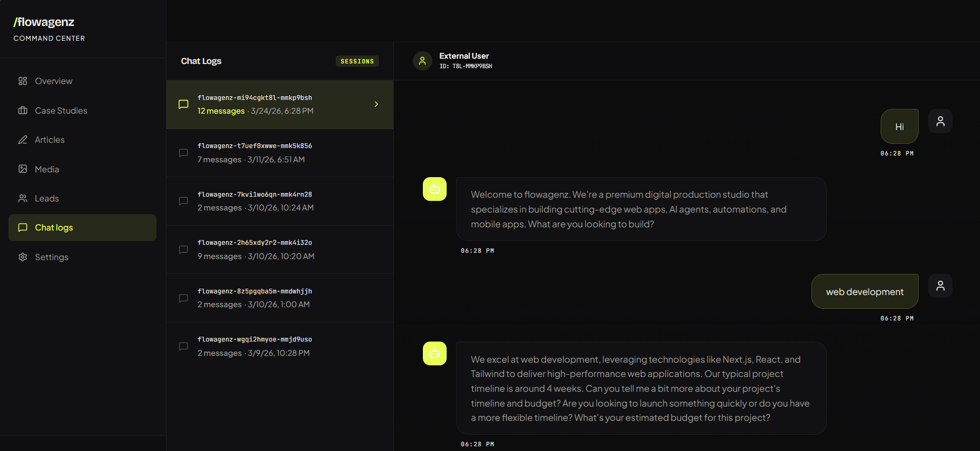Image resolution: width=980 pixels, height=451 pixels.
Task: Select session flowagenz-7kvi1wo6qn-mmk4rn28
Action: (280, 201)
